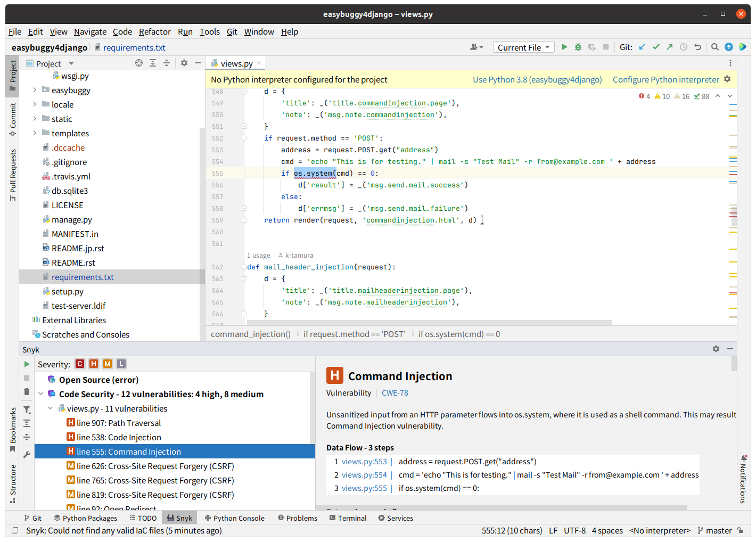Open the Refactor menu
This screenshot has width=756, height=542.
coord(154,31)
